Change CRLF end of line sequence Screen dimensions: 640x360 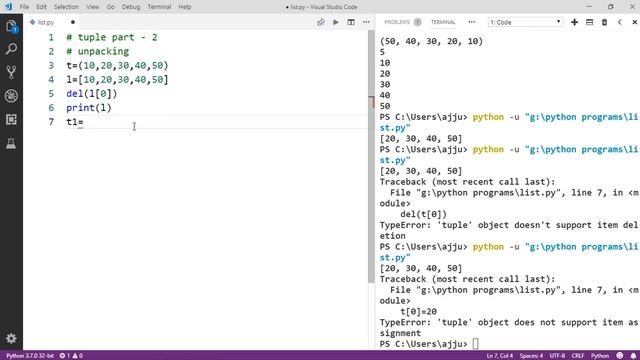[578, 356]
